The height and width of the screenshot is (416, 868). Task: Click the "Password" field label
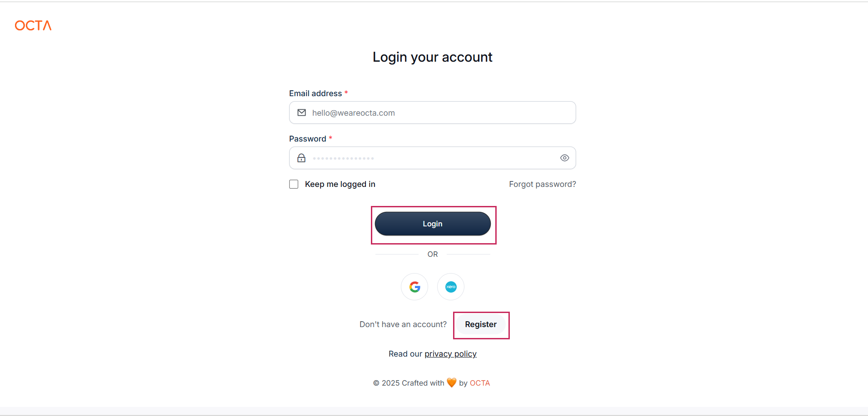pos(308,139)
